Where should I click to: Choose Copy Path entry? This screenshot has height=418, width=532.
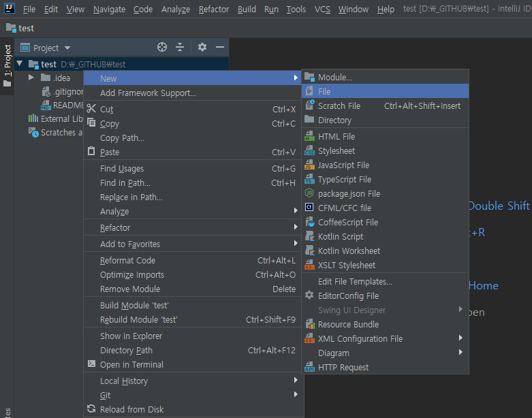192,138
